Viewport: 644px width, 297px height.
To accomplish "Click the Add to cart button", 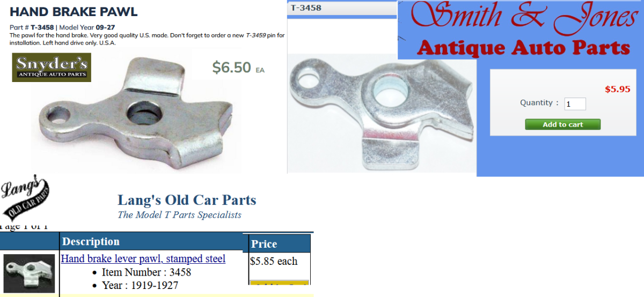I will point(562,124).
